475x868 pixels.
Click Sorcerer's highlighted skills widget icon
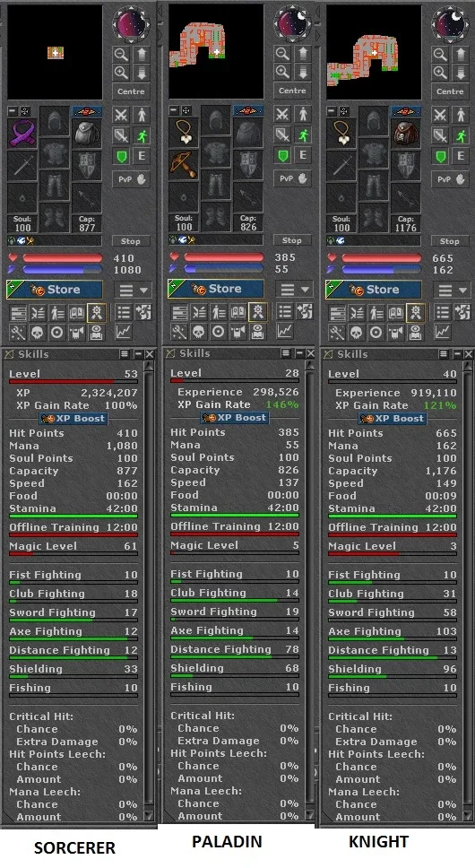point(96,313)
